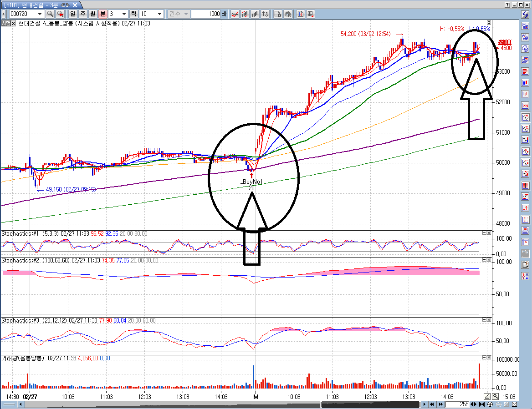The height and width of the screenshot is (409, 532).
Task: Click the 주 (weekly) period button
Action: coord(82,14)
